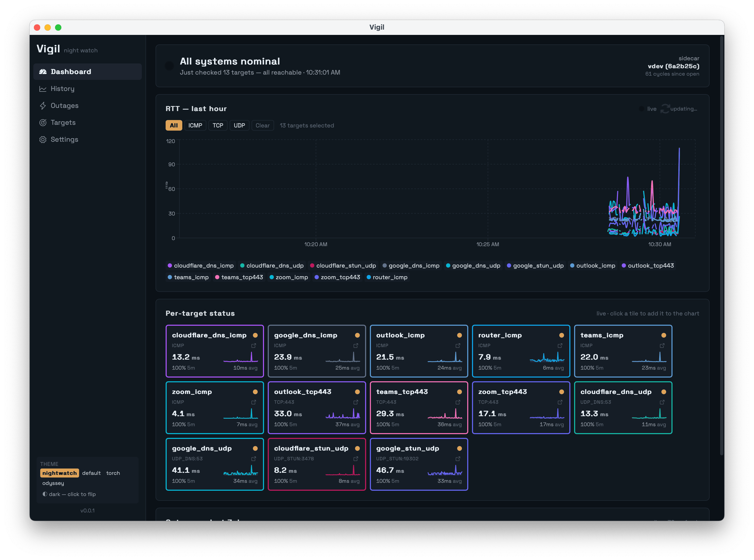Viewport: 754px width, 560px height.
Task: Toggle cloudflare_dns_udp legend series
Action: click(272, 266)
